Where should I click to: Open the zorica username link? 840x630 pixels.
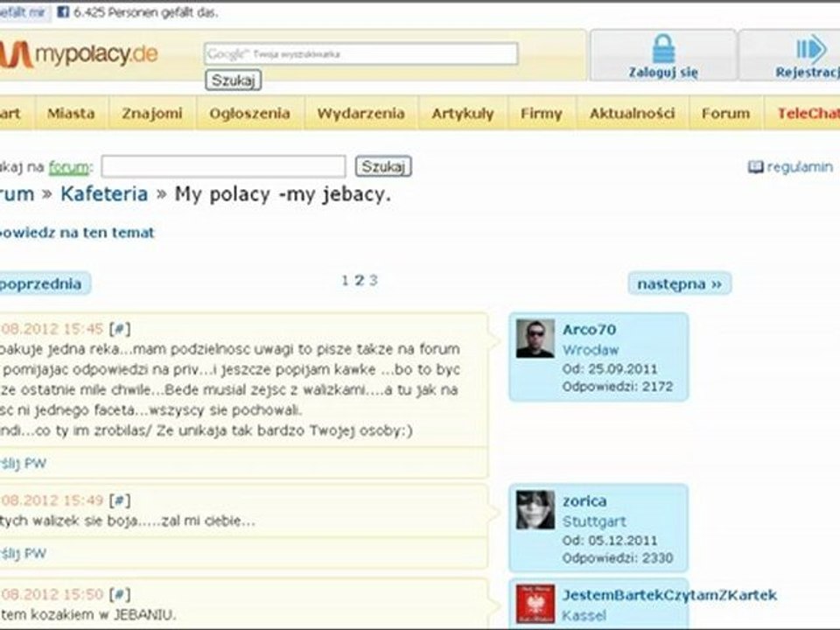click(584, 500)
